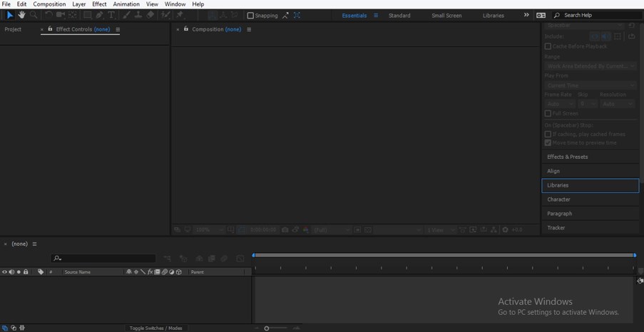644x332 pixels.
Task: Click the shy layer switch column icon
Action: [x=128, y=271]
